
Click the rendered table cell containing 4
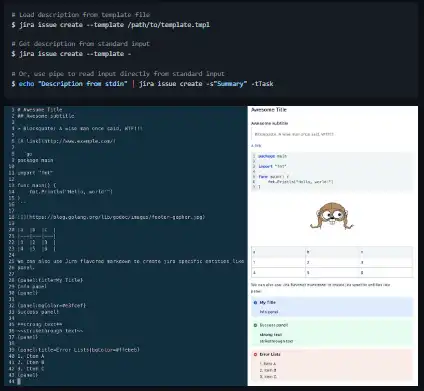point(278,272)
